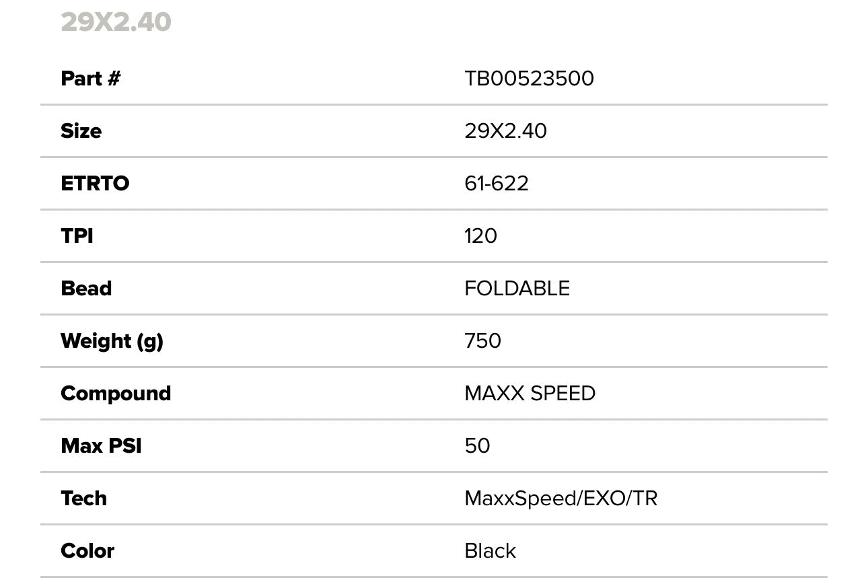Select the Bead row label

click(x=86, y=289)
